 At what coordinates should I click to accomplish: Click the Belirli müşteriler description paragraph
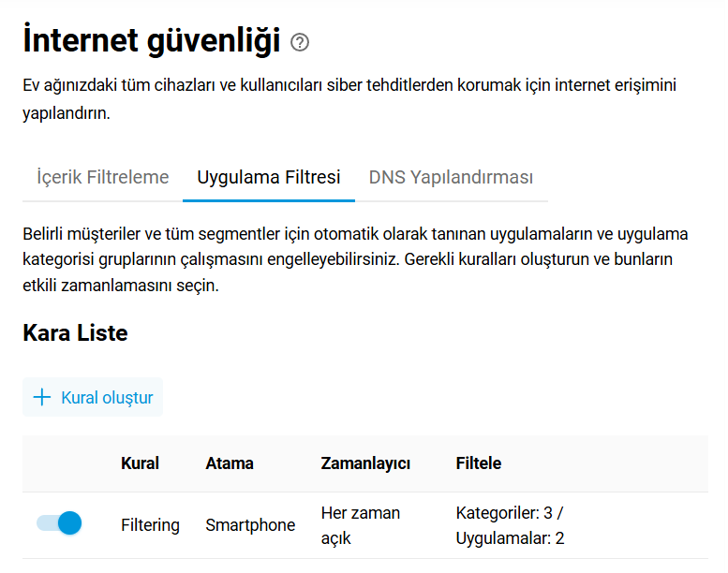[x=349, y=258]
